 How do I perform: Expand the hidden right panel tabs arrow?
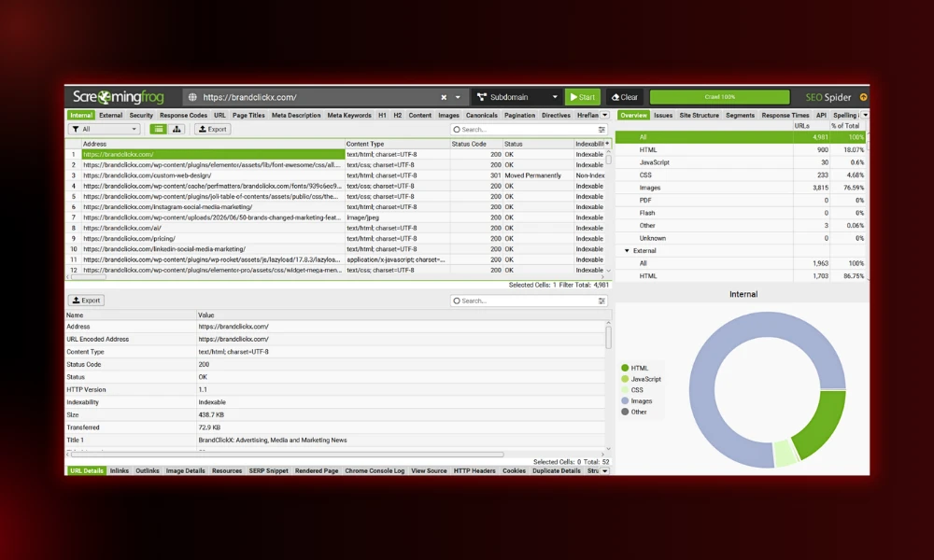pyautogui.click(x=865, y=116)
